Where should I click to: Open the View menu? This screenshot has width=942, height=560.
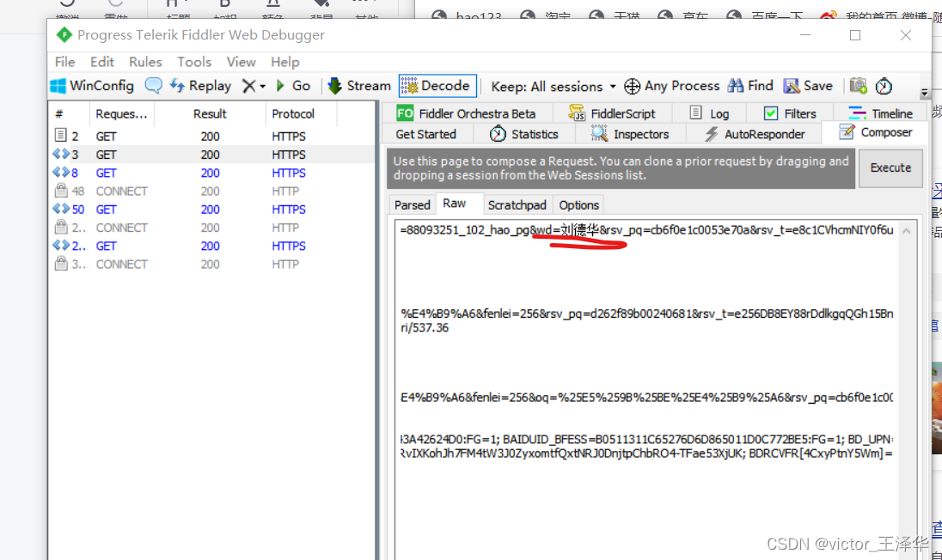[241, 62]
